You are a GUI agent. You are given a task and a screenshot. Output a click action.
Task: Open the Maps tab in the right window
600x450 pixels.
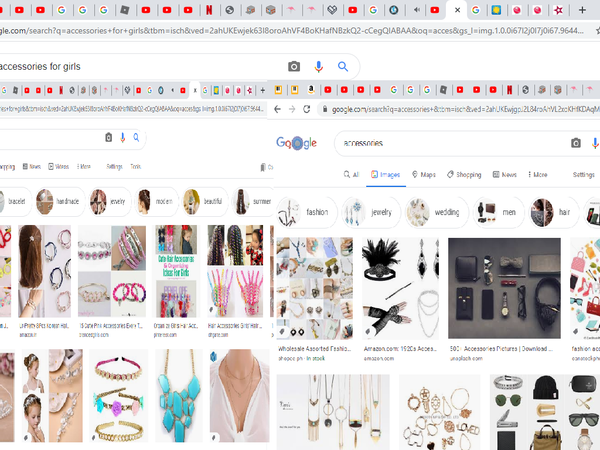pos(424,174)
